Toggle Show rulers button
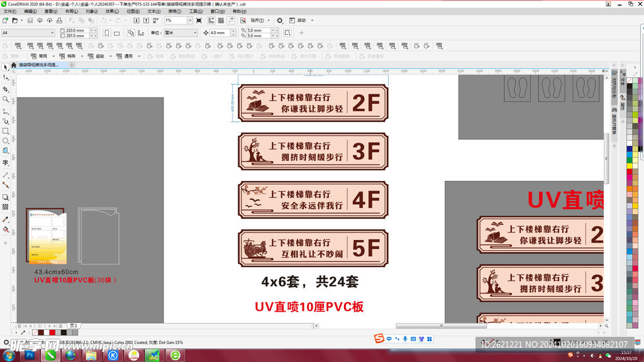The image size is (644, 362). click(211, 20)
